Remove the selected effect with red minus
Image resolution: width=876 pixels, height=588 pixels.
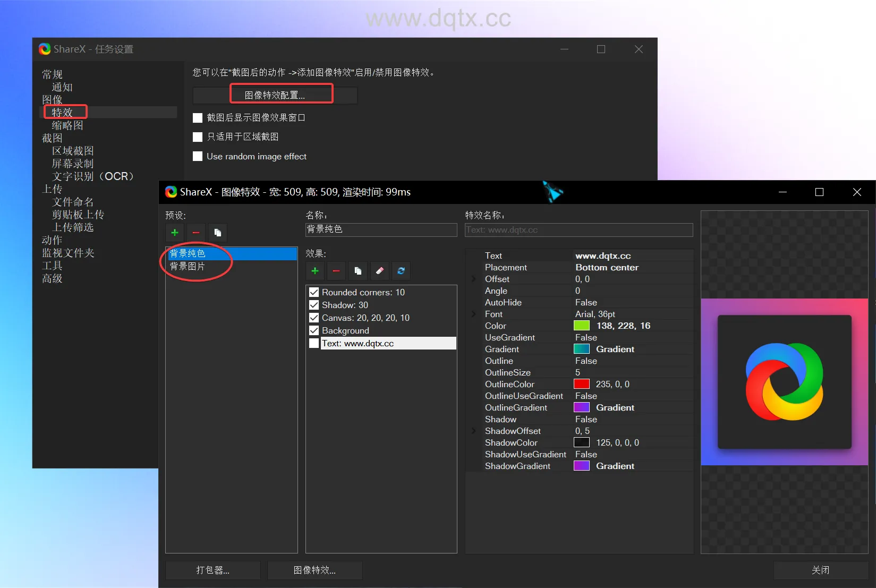pyautogui.click(x=336, y=271)
